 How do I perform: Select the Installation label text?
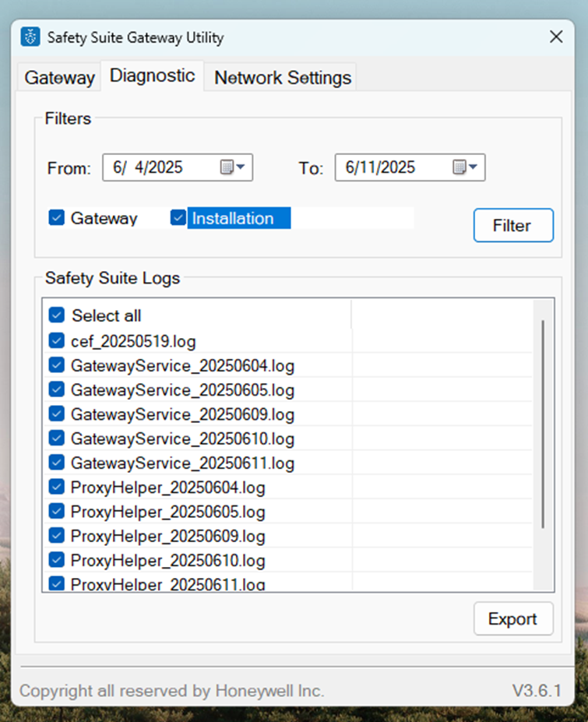point(233,218)
